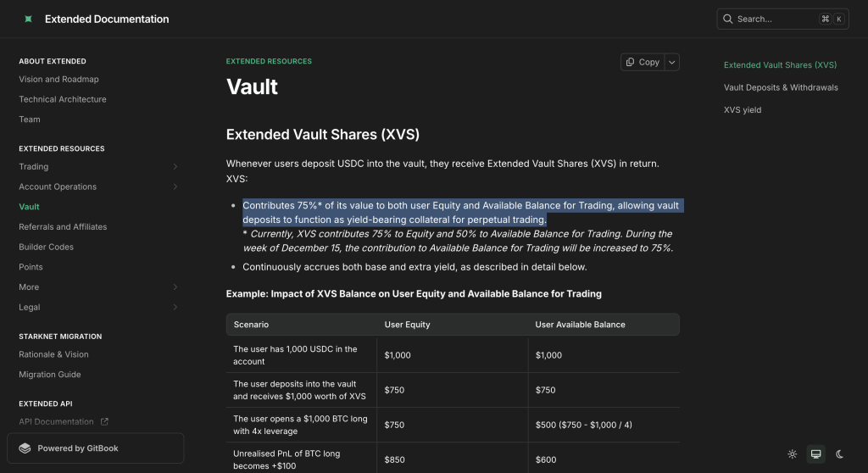Click the external link icon beside API Documentation

click(x=104, y=421)
